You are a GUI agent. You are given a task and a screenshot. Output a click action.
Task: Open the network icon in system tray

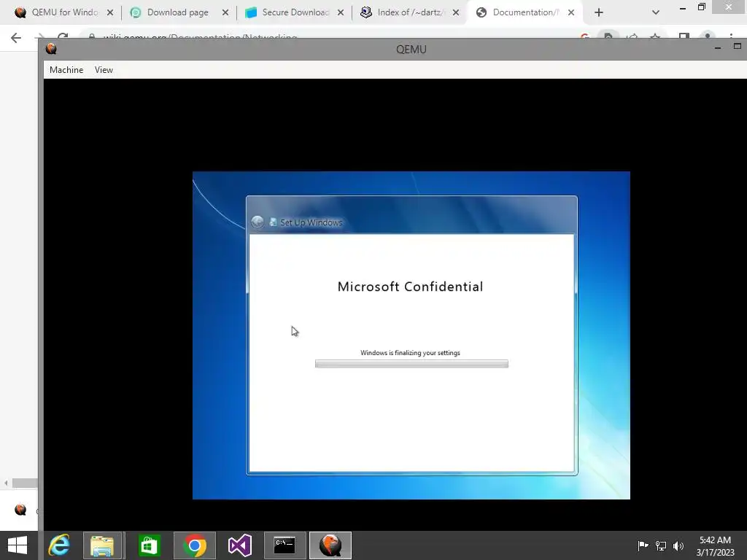pos(661,545)
